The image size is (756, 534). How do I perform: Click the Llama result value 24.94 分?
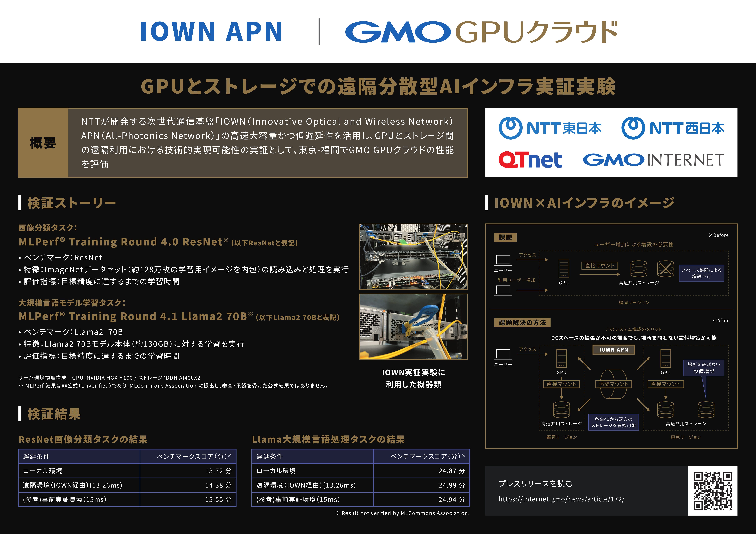point(451,499)
